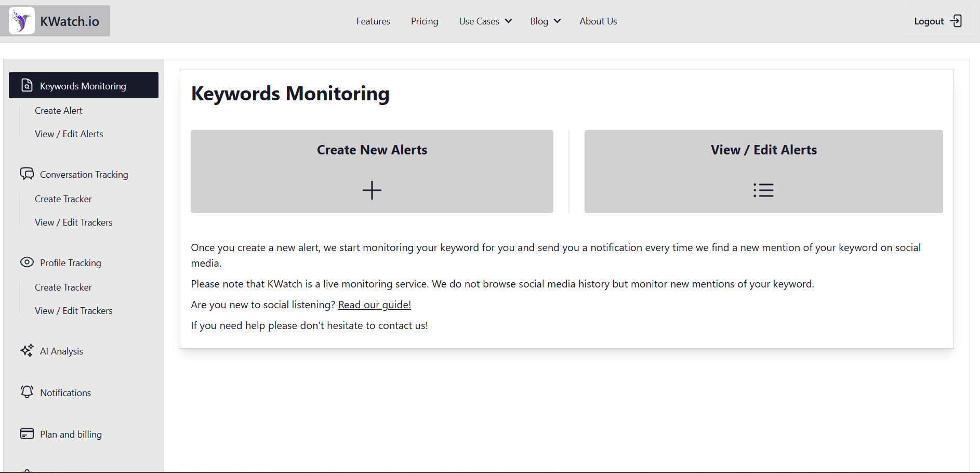The image size is (980, 473).
Task: Click the text "Please note that KWatch is a live monitoring service"
Action: coord(310,284)
